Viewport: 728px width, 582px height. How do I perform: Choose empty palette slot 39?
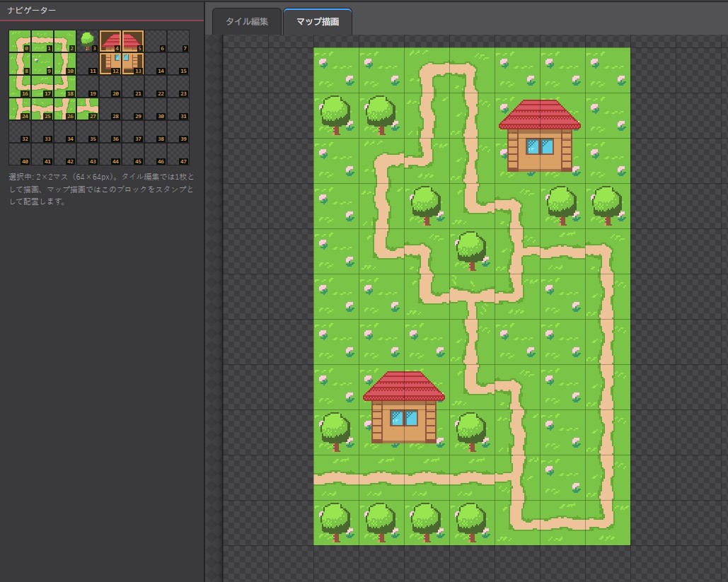(x=178, y=132)
